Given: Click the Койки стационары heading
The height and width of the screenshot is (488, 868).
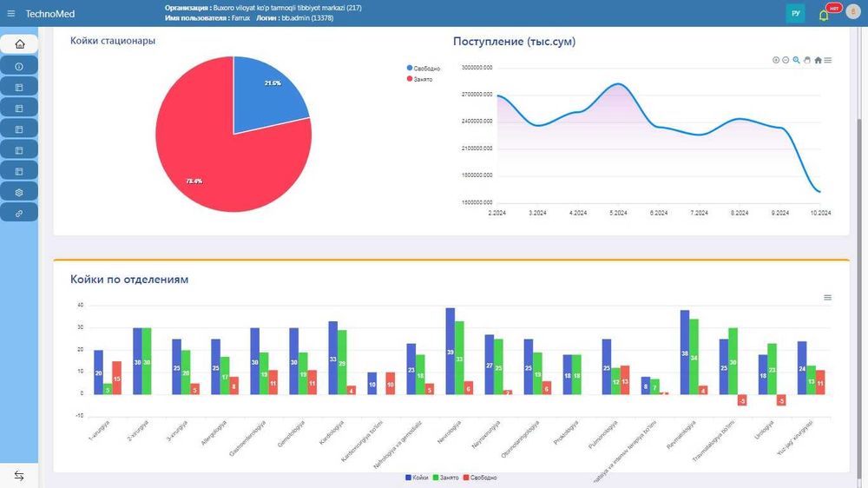Looking at the screenshot, I should point(112,41).
